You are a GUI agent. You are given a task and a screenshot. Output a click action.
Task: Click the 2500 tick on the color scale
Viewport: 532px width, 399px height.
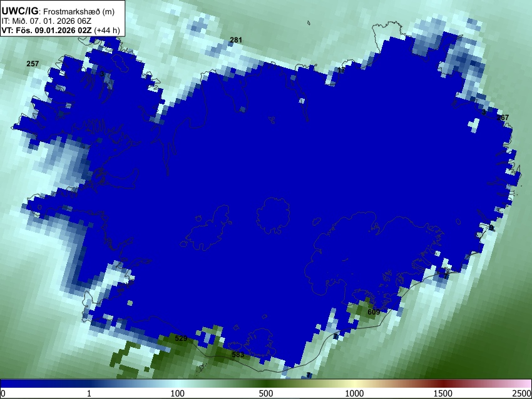pos(522,393)
